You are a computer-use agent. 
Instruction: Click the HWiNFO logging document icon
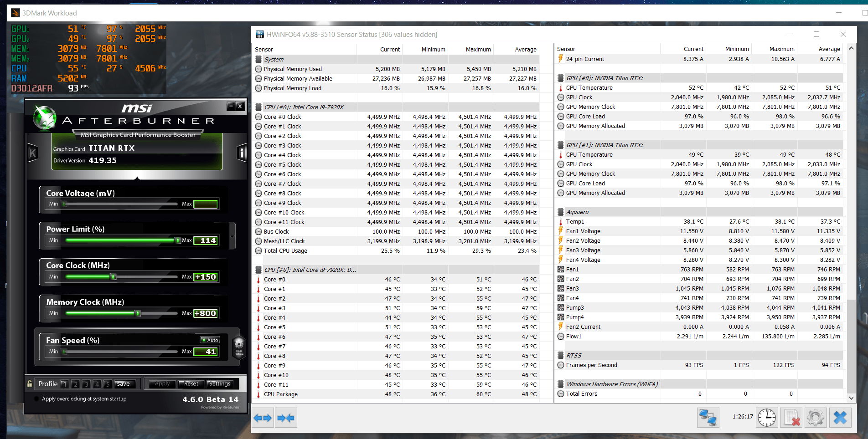(791, 417)
